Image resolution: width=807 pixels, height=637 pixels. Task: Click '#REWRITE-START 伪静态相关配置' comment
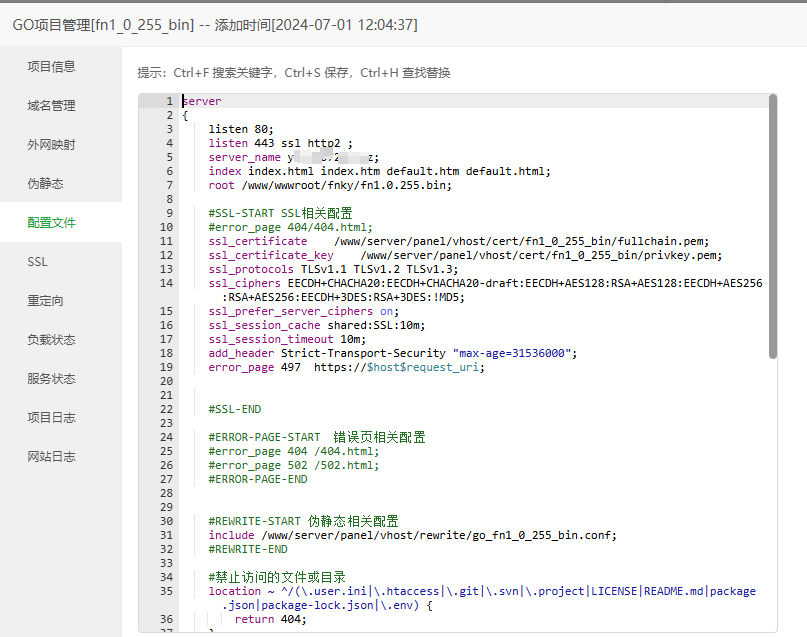coord(304,521)
